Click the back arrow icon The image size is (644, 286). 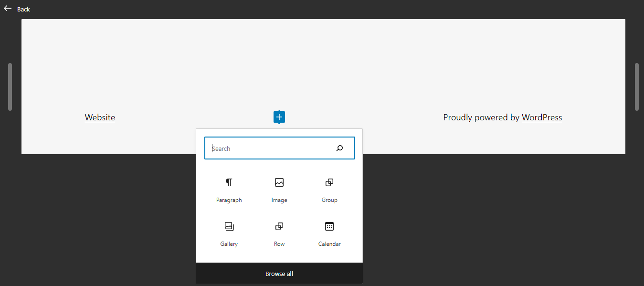coord(7,8)
